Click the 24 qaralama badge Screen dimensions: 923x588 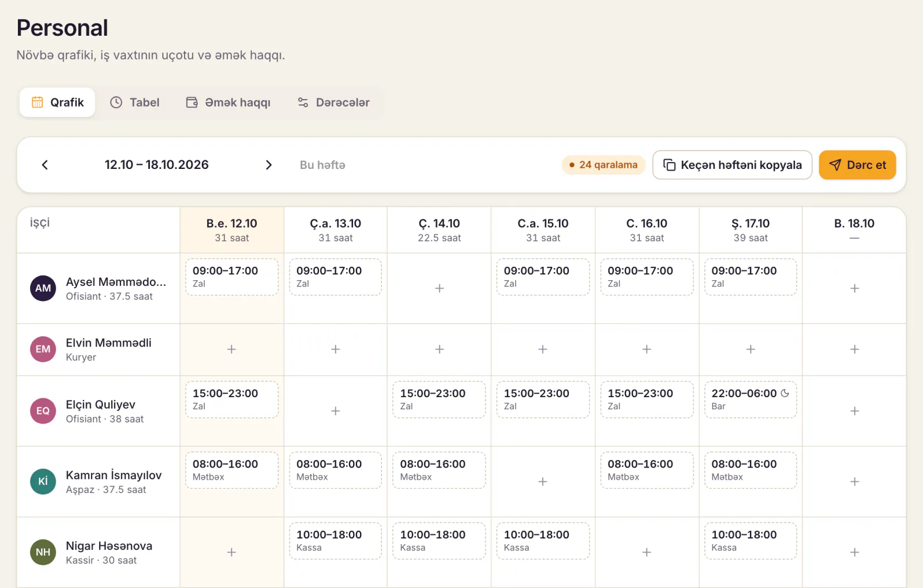(x=603, y=165)
